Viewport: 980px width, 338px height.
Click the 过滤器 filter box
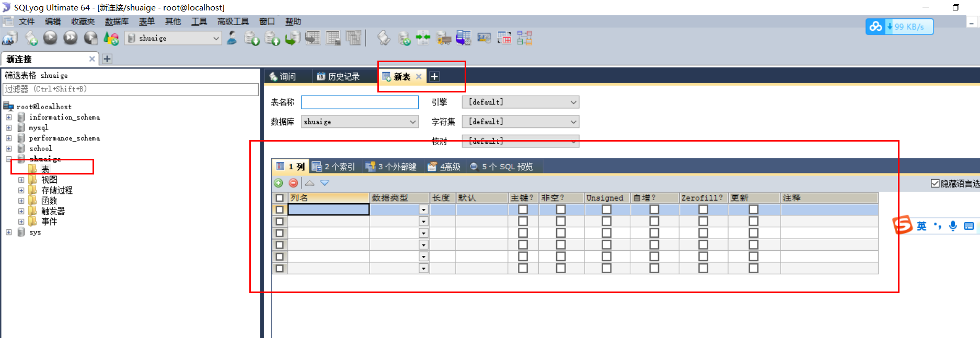(131, 89)
